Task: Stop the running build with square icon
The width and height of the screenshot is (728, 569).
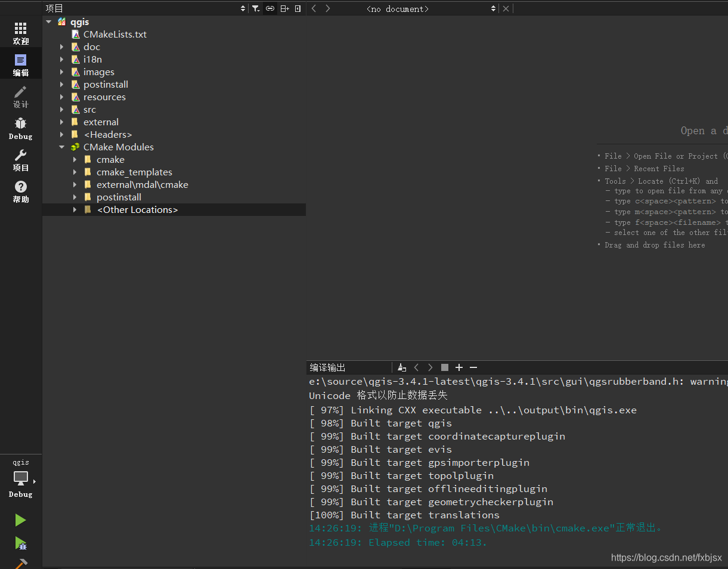Action: tap(445, 367)
